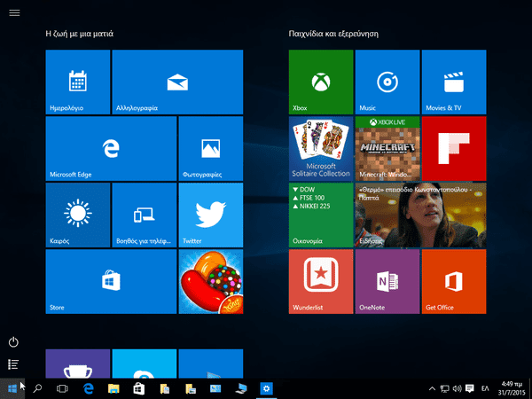Click the Power button in left sidebar
Viewport: 532px width, 399px height.
(x=14, y=342)
